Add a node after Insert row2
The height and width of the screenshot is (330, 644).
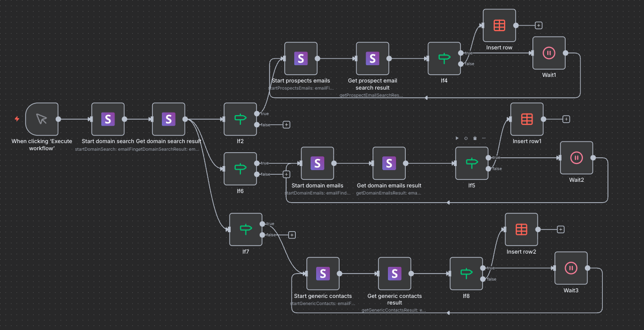(x=561, y=230)
